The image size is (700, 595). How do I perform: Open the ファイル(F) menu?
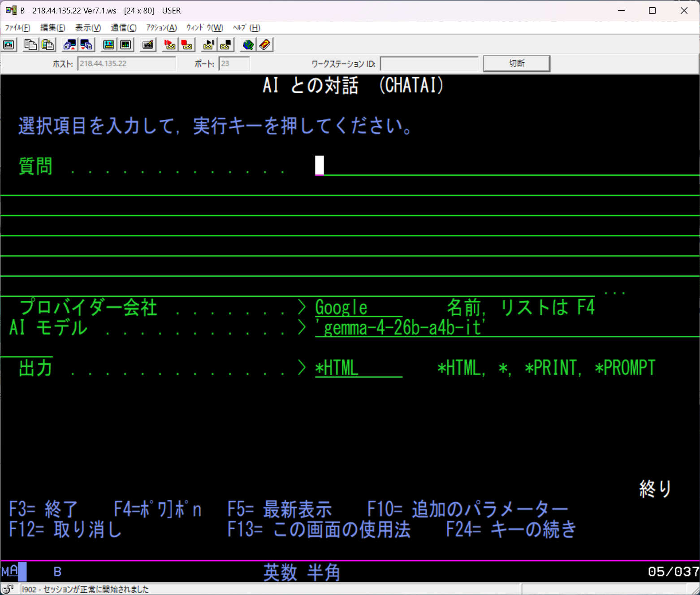pos(17,28)
